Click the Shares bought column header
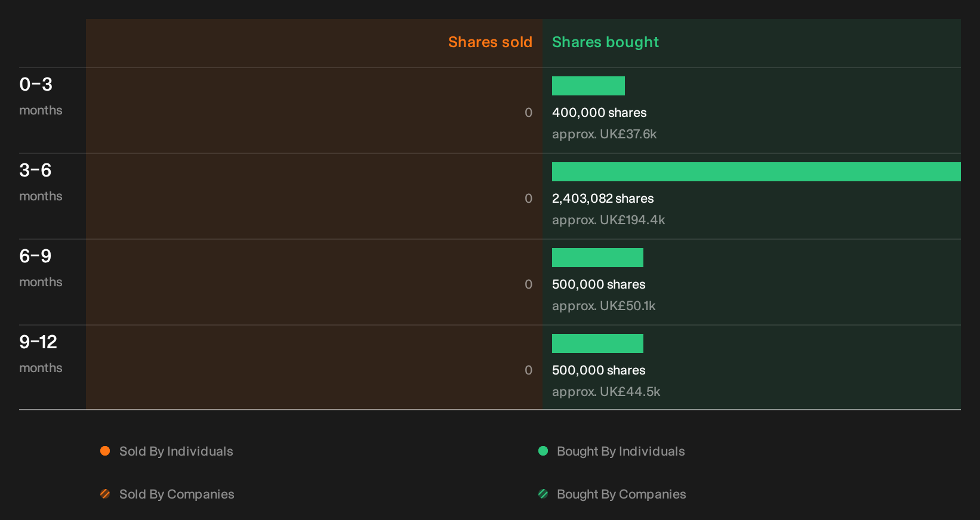 [x=605, y=42]
